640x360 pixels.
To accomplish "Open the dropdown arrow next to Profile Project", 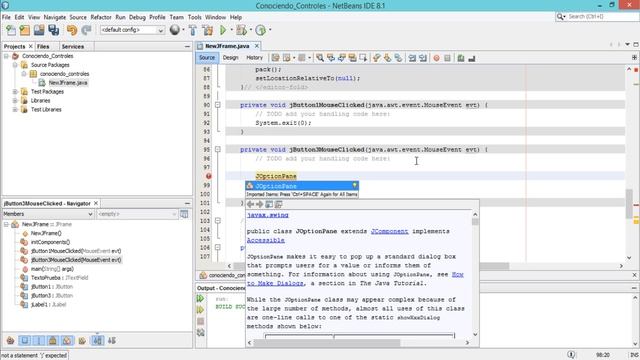I will (x=270, y=30).
